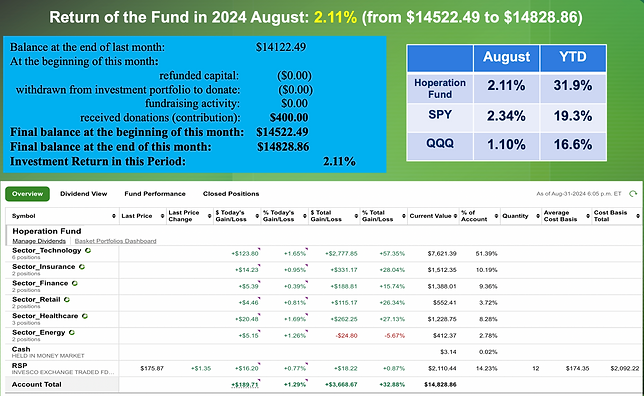Sort by Cost Basis Total column arrow

637,216
